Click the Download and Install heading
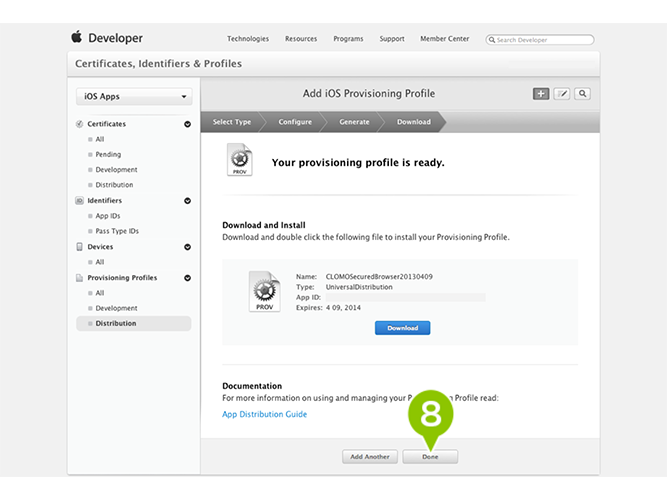Viewport: 667px width, 500px height. [264, 225]
